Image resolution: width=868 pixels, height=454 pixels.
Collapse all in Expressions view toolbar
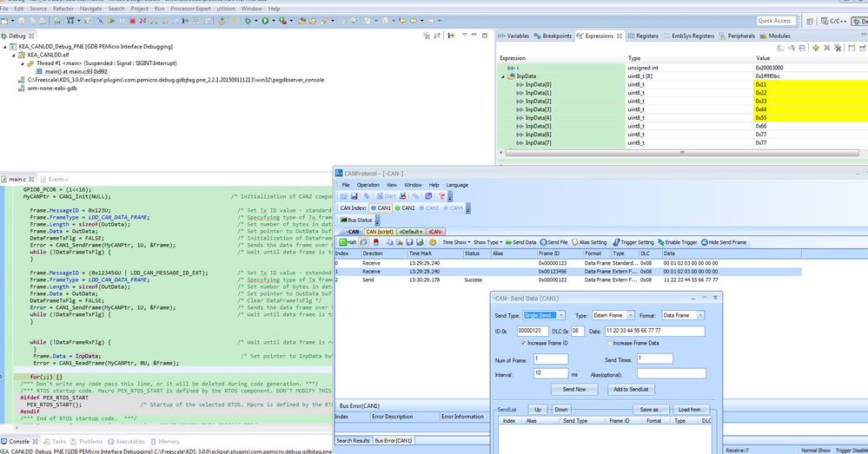[x=802, y=48]
